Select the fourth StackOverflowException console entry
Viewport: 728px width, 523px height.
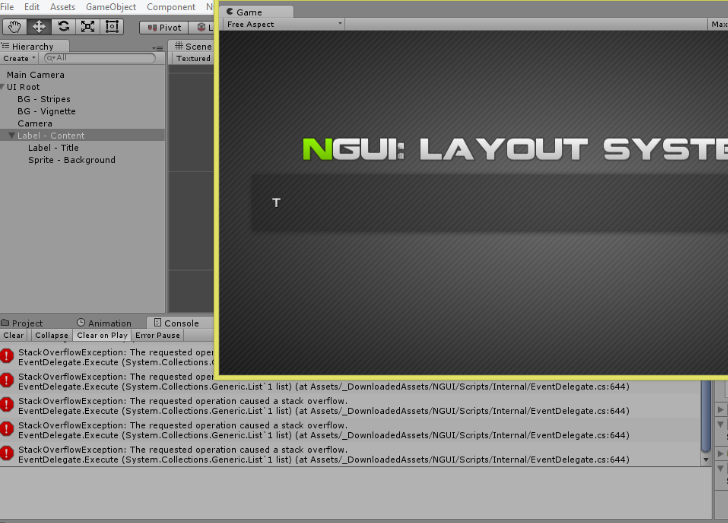click(x=351, y=430)
